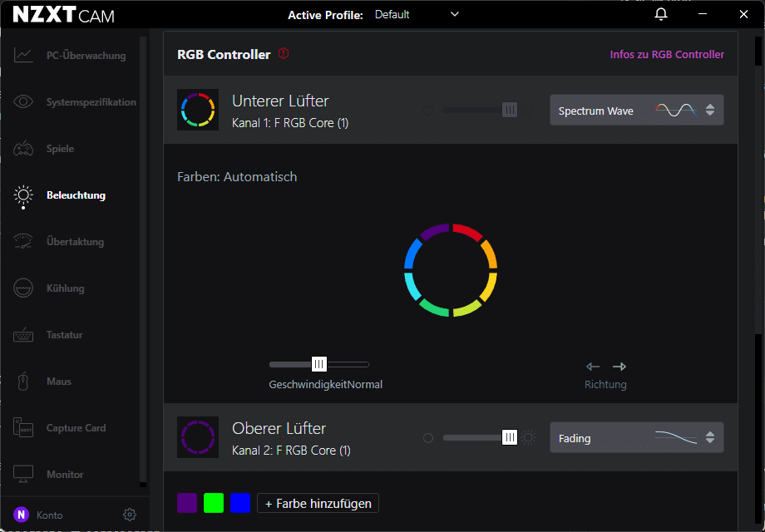Select the green color swatch
Viewport: 765px width, 532px height.
(x=214, y=503)
